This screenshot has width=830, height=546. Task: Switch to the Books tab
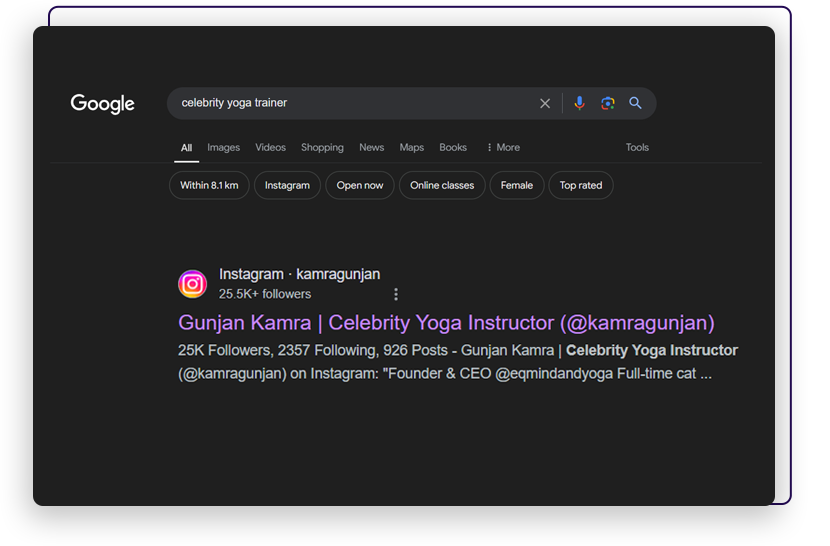(x=453, y=148)
